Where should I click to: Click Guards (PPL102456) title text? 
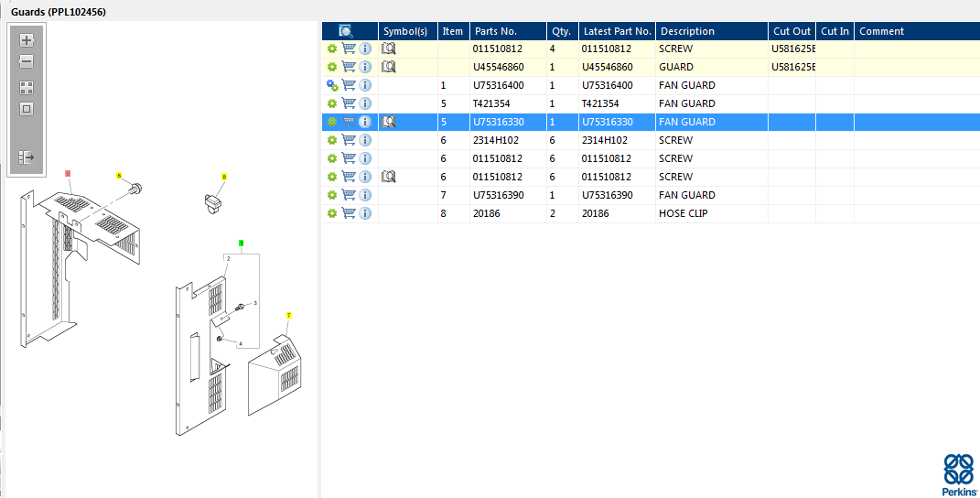click(x=59, y=12)
